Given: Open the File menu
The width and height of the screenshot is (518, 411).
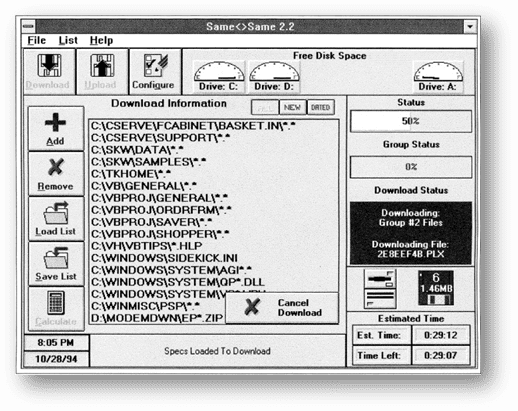Looking at the screenshot, I should (36, 40).
